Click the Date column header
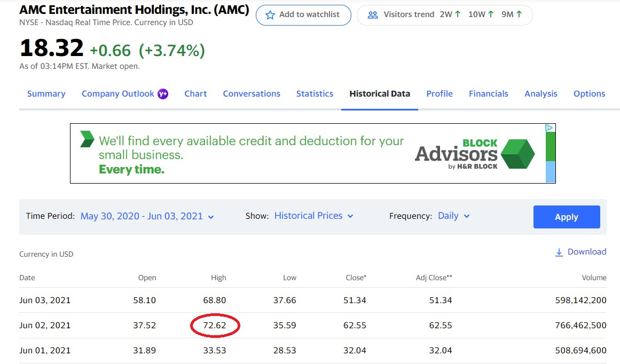Screen dimensions: 620x364 [27, 278]
